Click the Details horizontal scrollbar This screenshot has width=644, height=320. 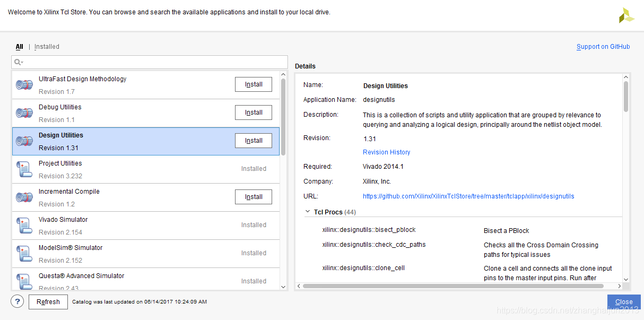click(453, 286)
